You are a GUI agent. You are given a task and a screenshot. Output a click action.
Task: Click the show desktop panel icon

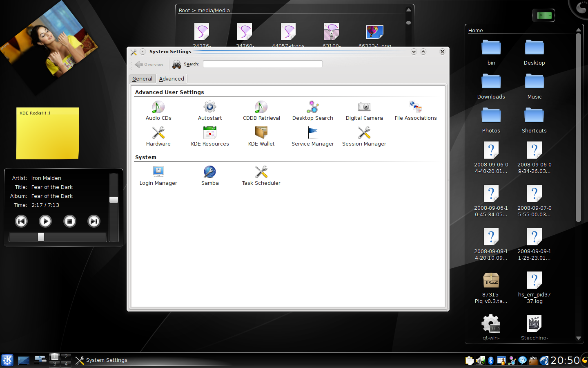[x=24, y=360]
